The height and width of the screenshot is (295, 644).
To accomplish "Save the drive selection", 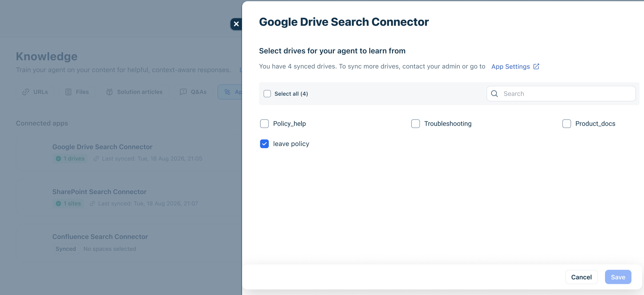I will [x=618, y=277].
